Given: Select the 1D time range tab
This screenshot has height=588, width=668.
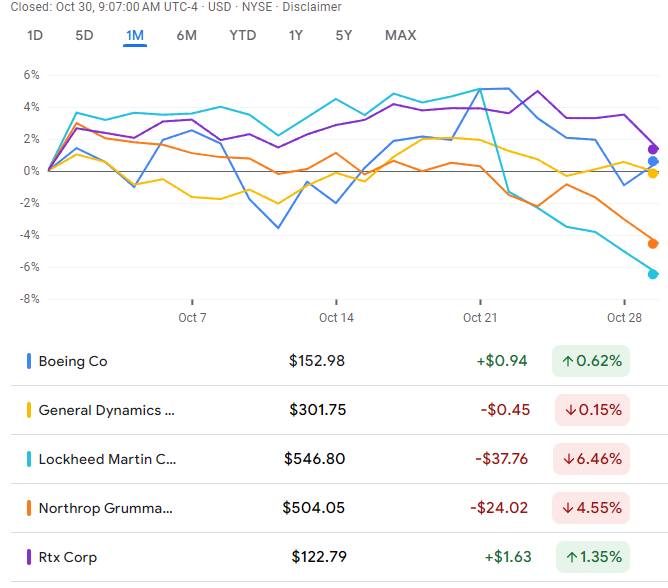Looking at the screenshot, I should (35, 36).
